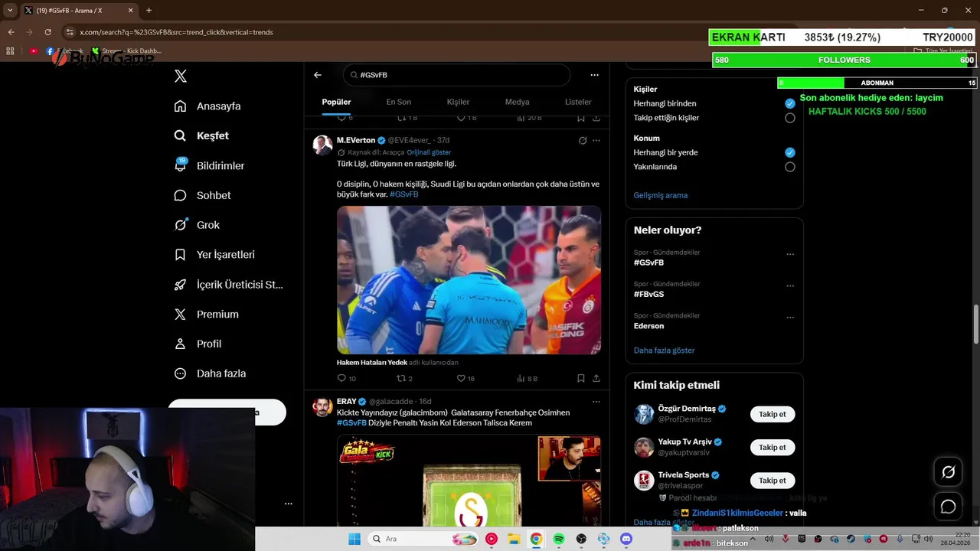The height and width of the screenshot is (551, 980).
Task: Open floating messages button
Action: click(948, 507)
